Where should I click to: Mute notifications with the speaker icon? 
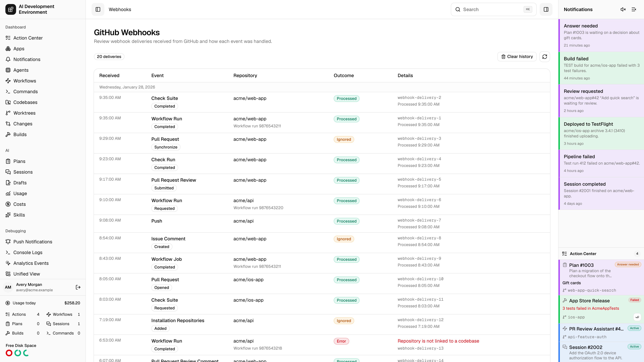pos(623,10)
